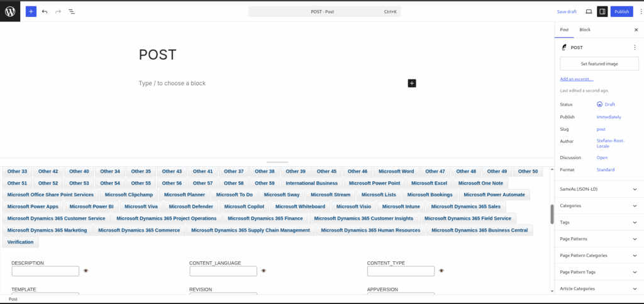Expand the Page Patterns panel
644x304 pixels.
pos(599,239)
